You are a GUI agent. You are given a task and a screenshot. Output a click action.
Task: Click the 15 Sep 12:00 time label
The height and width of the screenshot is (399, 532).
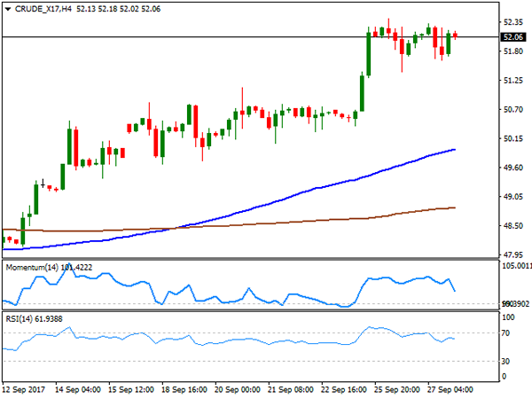tap(131, 390)
